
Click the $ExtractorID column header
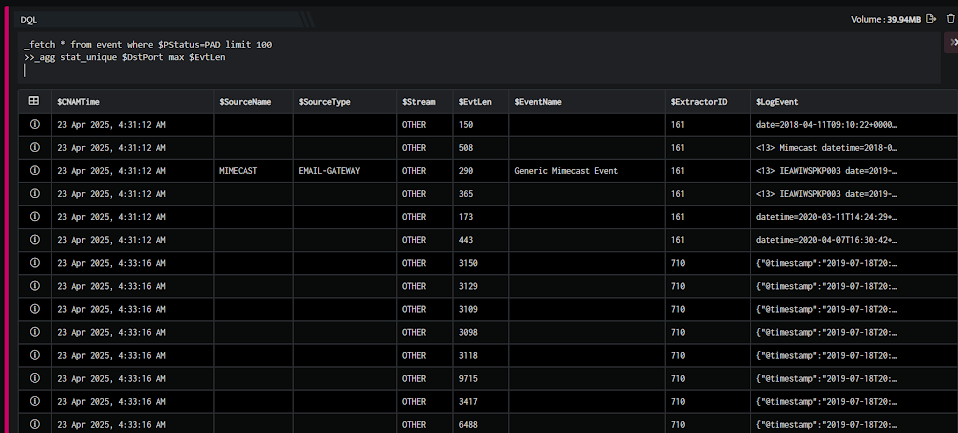[x=699, y=102]
